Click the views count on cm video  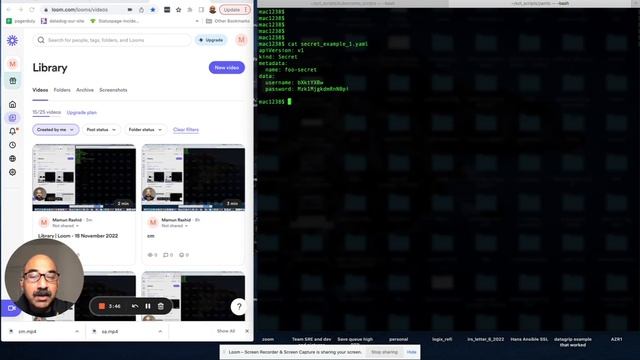(152, 255)
